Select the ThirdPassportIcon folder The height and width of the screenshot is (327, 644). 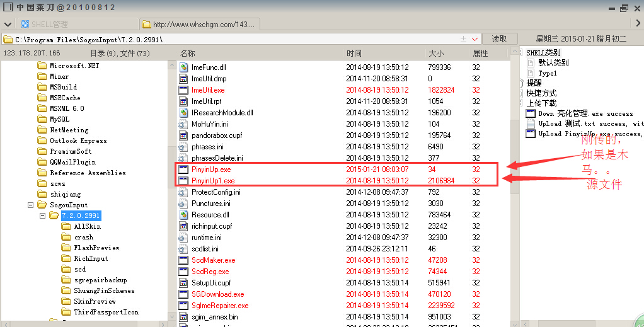(x=106, y=312)
